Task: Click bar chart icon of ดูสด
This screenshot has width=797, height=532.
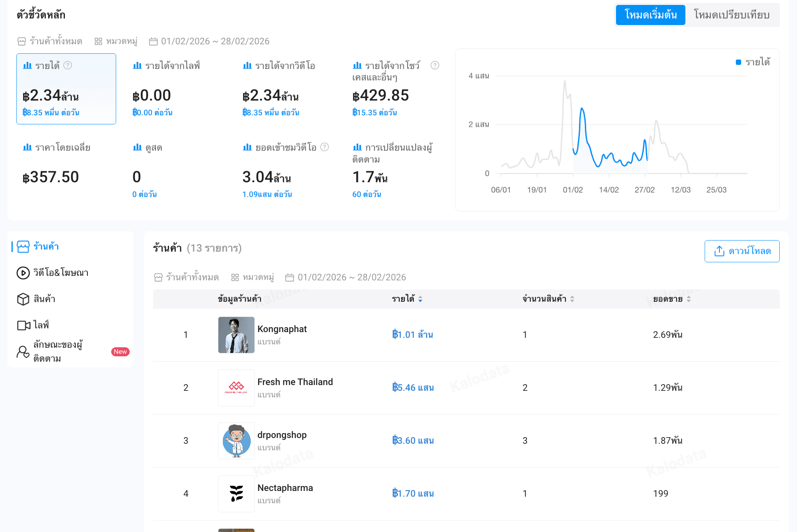Action: [x=137, y=147]
